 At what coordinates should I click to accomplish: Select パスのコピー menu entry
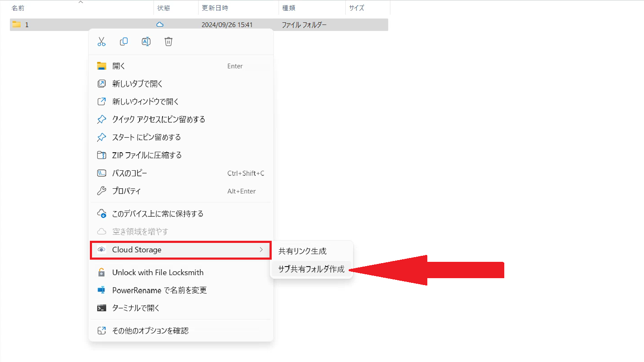[x=181, y=173]
